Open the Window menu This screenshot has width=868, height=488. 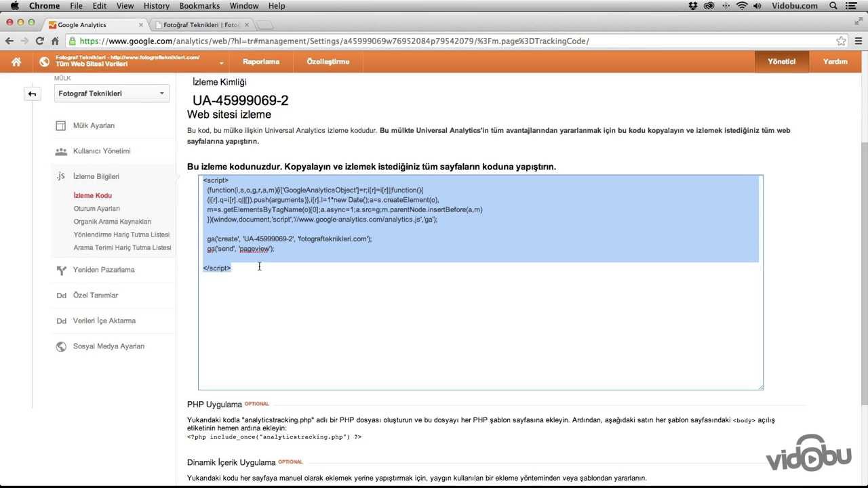[x=244, y=6]
